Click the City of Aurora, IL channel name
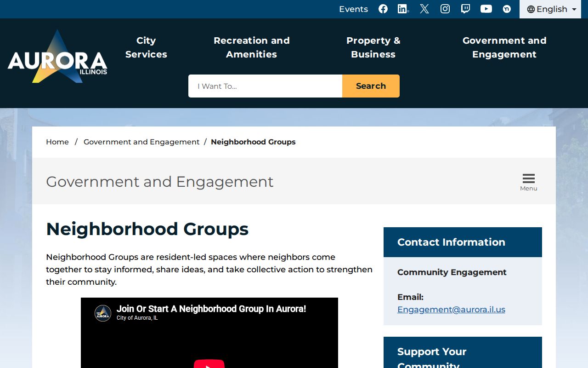The width and height of the screenshot is (588, 368). pos(137,318)
